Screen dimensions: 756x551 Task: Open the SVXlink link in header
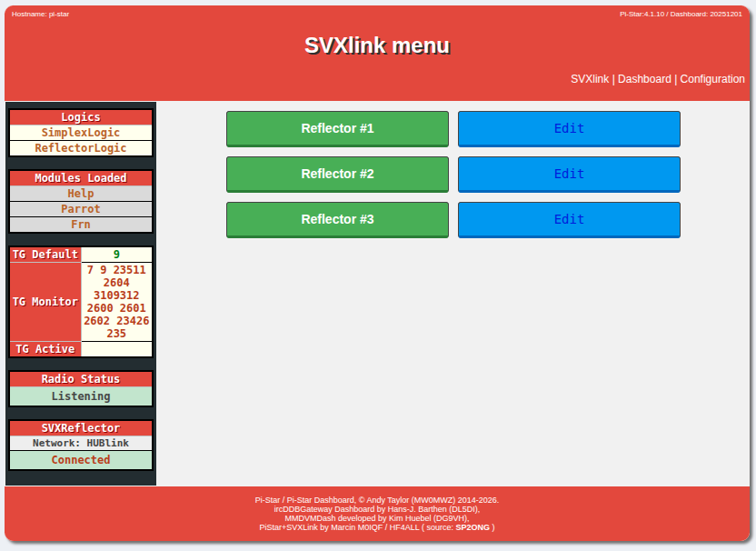590,79
